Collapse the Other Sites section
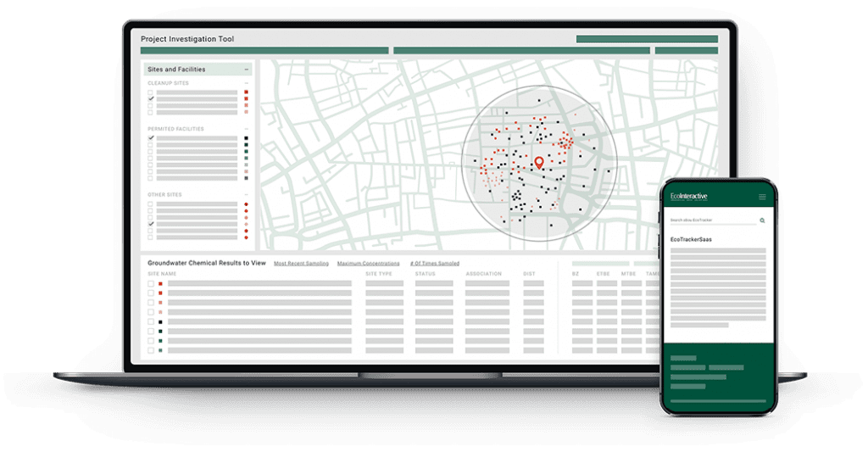This screenshot has height=452, width=868. [247, 195]
